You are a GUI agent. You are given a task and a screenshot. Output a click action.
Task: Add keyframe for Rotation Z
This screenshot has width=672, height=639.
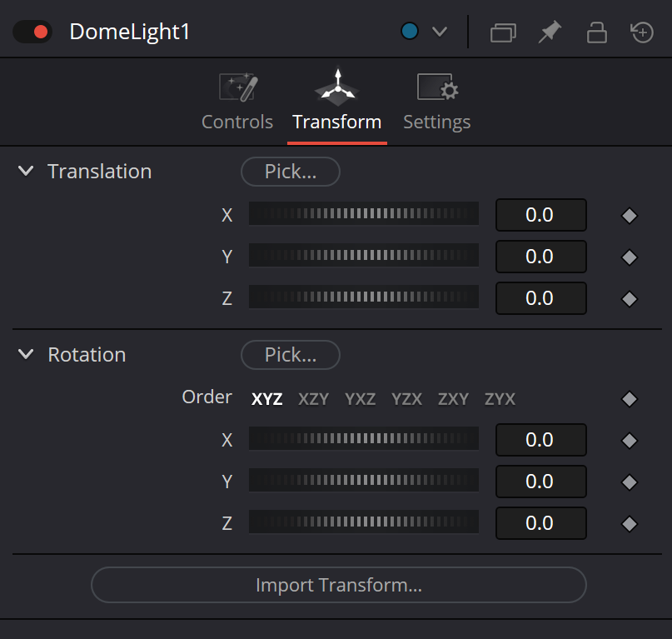point(630,524)
